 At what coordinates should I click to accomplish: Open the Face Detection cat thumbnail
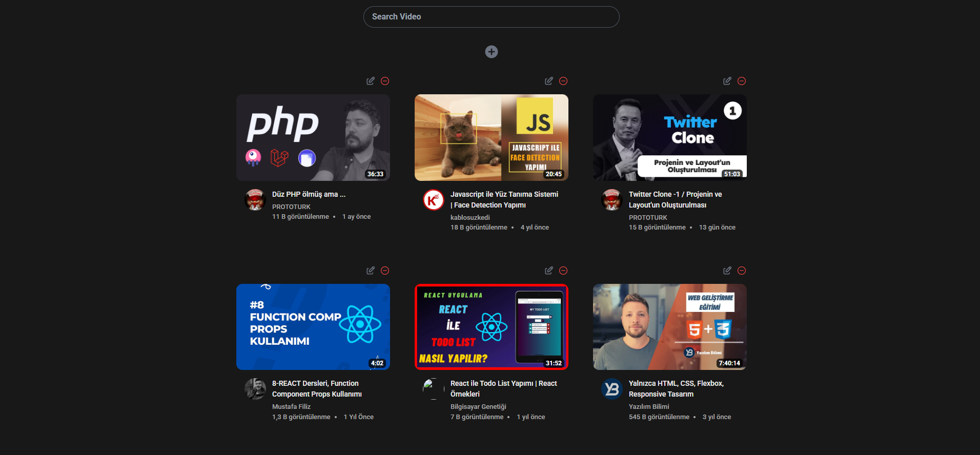click(x=492, y=137)
